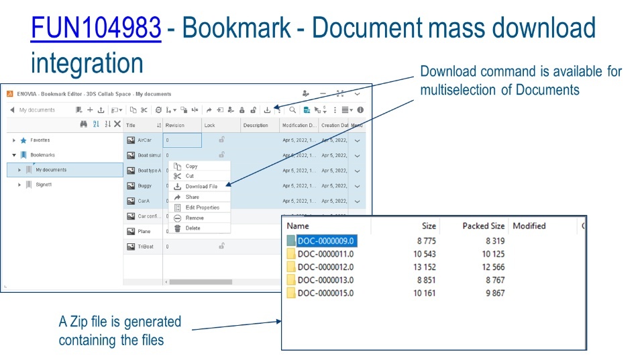The image size is (644, 358).
Task: Click the binoculars find icon
Action: [84, 124]
